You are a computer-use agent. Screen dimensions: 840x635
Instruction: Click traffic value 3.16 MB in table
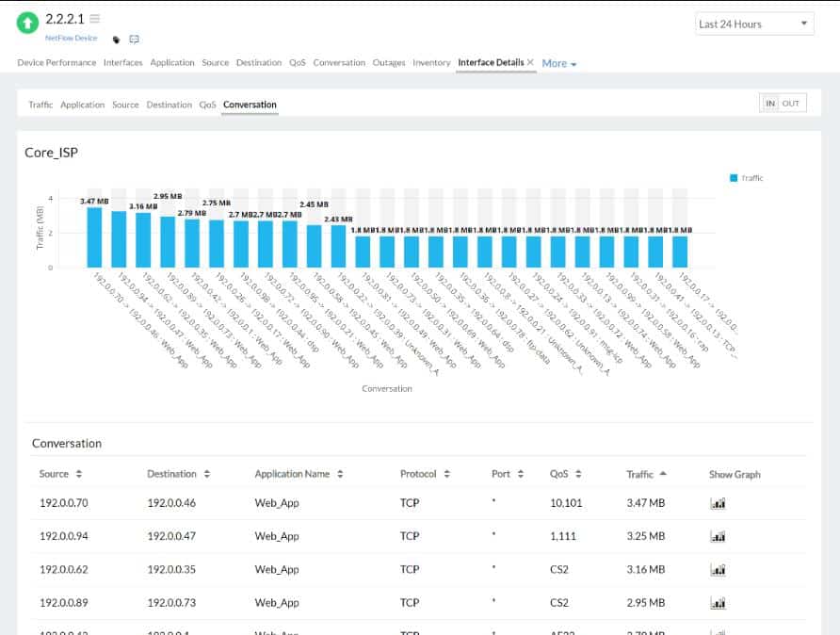click(645, 570)
